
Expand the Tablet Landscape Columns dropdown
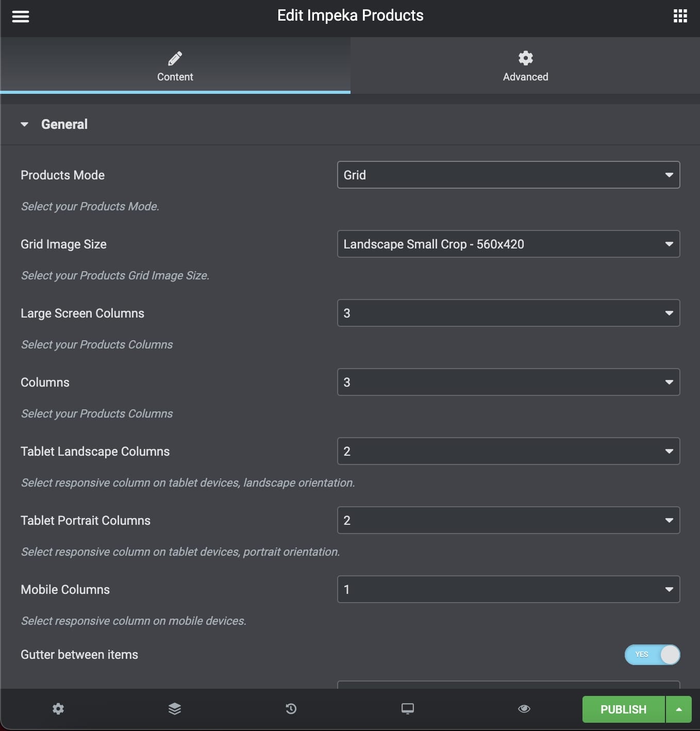(508, 452)
